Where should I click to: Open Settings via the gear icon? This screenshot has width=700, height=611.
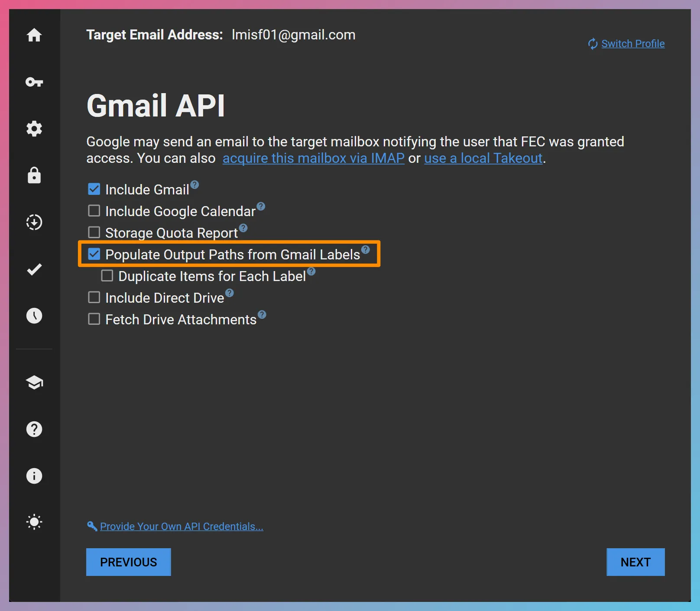click(34, 129)
